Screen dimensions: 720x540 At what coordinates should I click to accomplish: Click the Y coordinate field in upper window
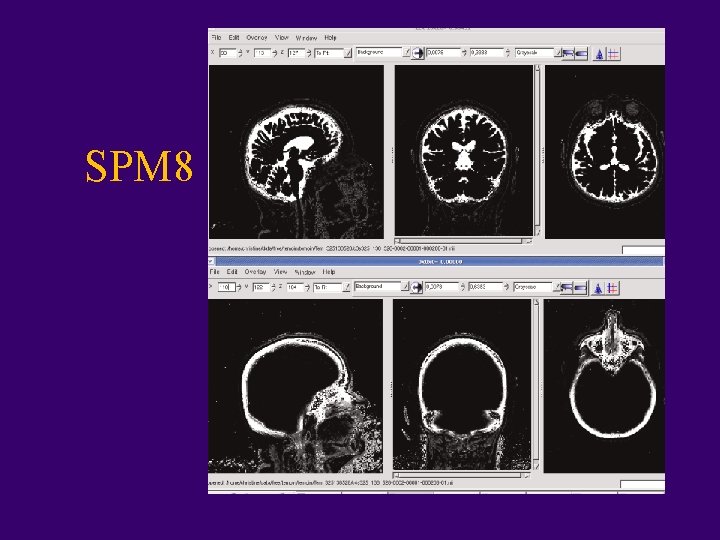click(262, 53)
